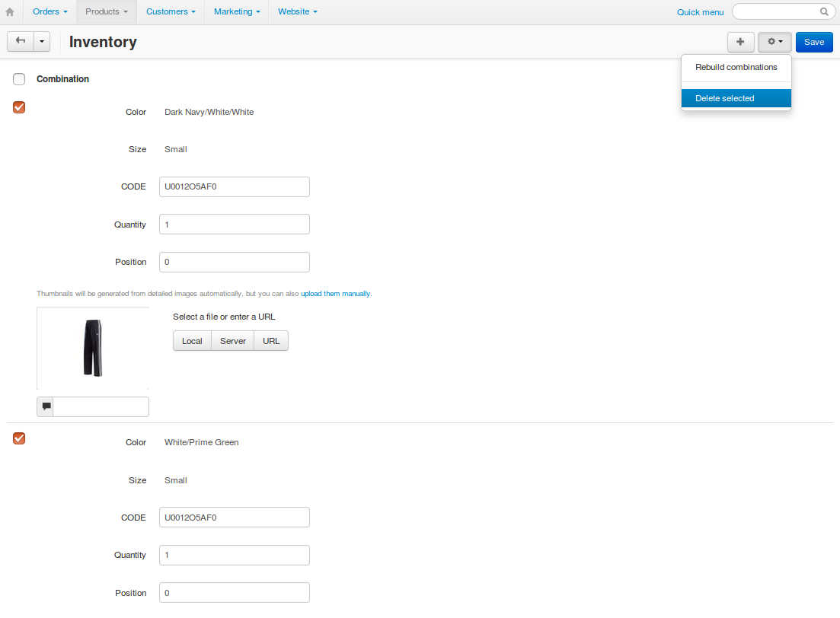Go to the home dashboard icon
This screenshot has width=840, height=618.
click(x=10, y=11)
